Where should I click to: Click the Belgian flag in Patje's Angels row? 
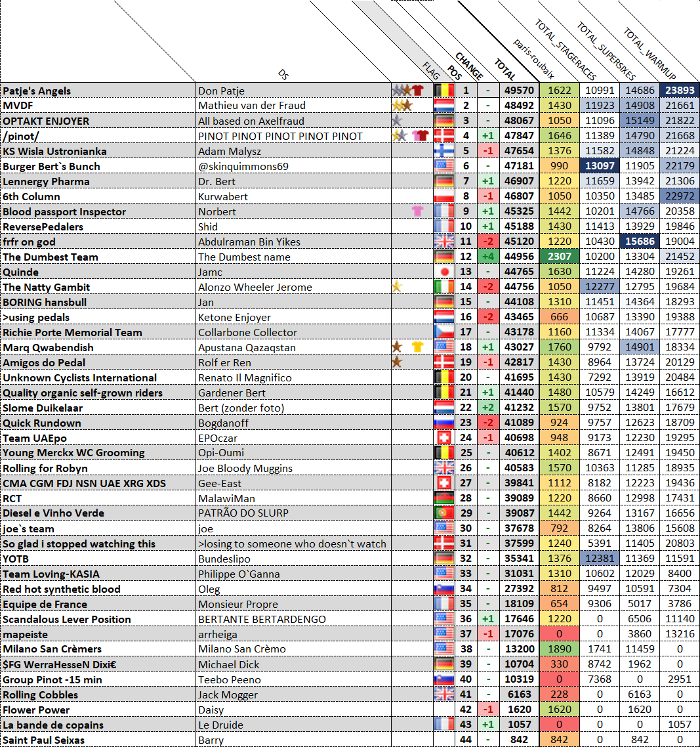(x=443, y=90)
